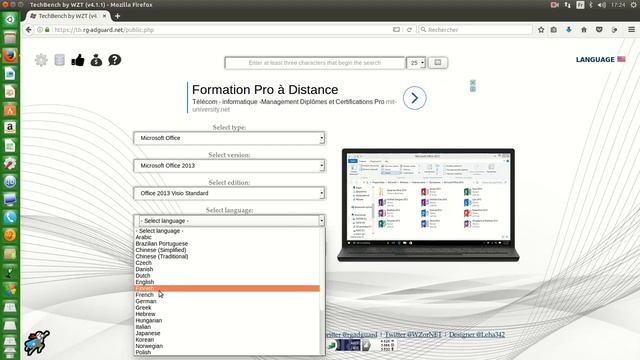Click the site identity padlock icon

pos(47,30)
